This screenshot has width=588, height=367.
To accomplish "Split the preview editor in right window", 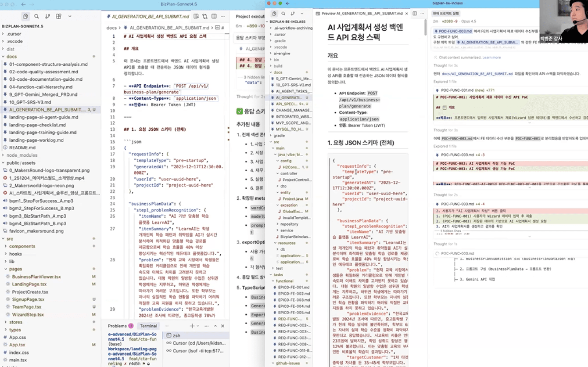I will 415,14.
